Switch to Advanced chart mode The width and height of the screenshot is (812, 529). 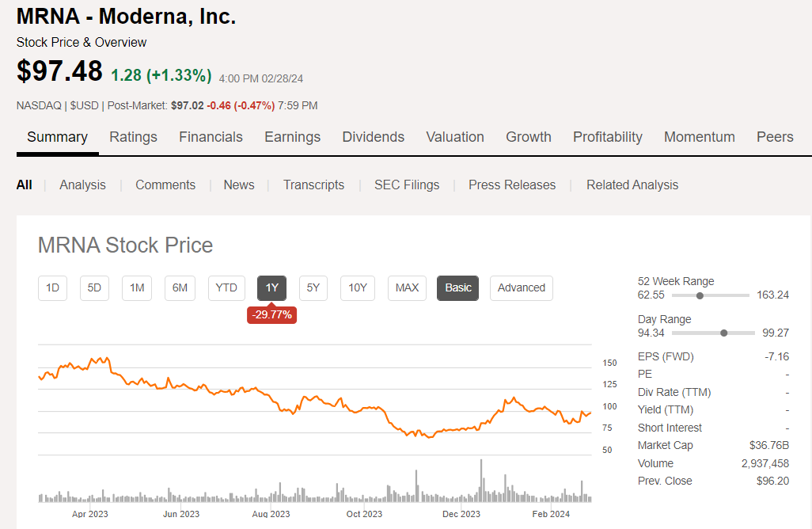pos(521,287)
